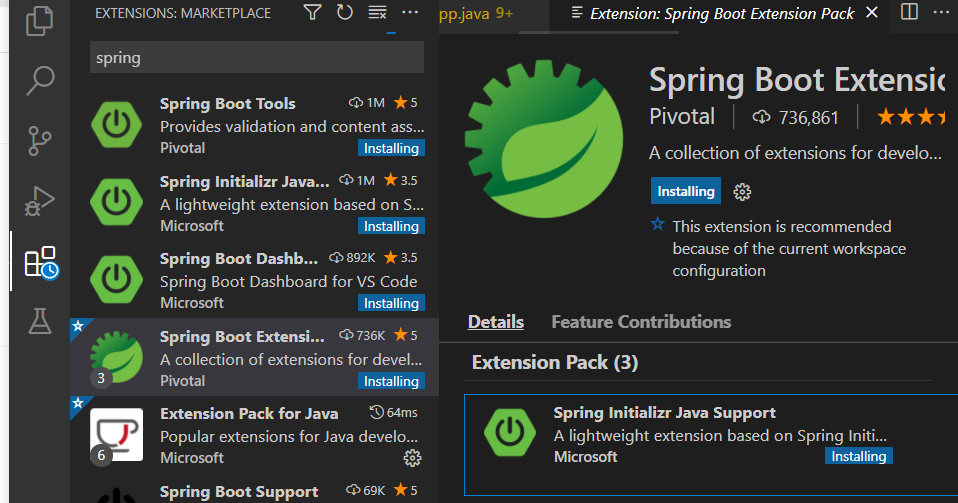Click Installing button on Spring Initializr pack card
Image resolution: width=958 pixels, height=503 pixels.
[858, 456]
